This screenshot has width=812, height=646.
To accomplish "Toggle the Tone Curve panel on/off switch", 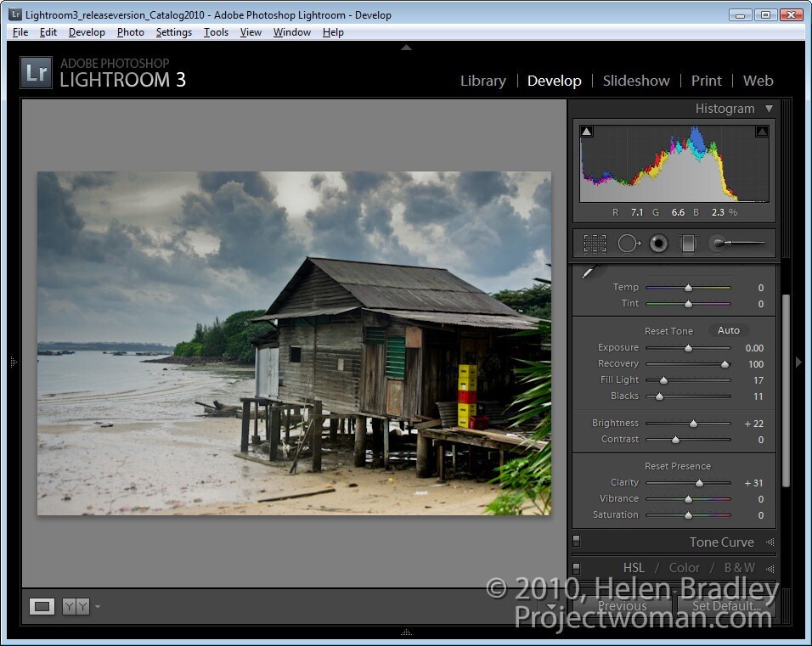I will 577,541.
